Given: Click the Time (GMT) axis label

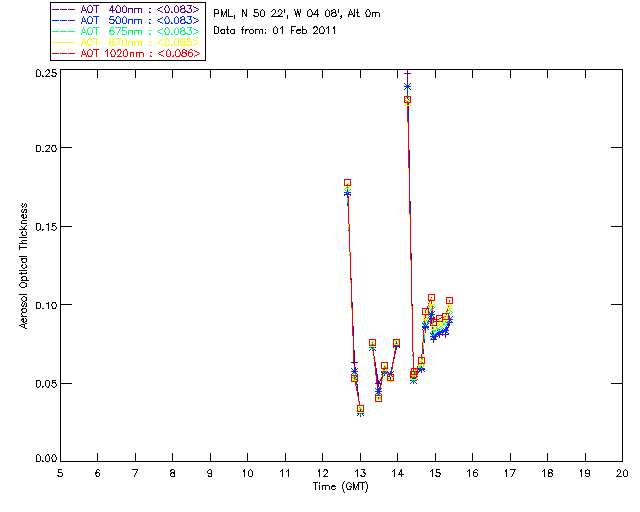Looking at the screenshot, I should [340, 487].
